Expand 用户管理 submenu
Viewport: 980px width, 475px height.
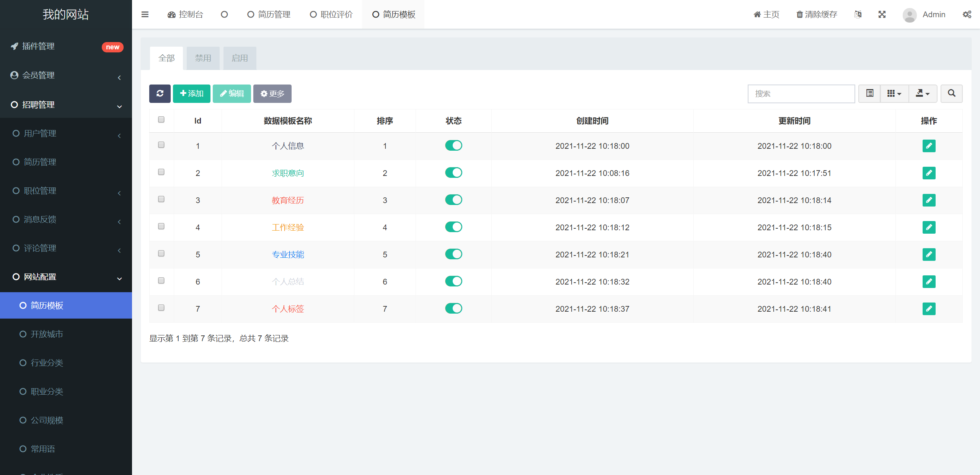[x=66, y=133]
